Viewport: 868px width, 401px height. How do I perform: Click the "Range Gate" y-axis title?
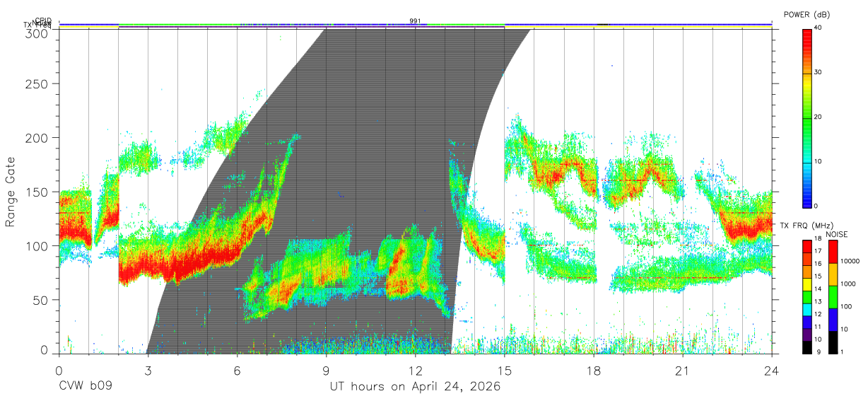[11, 192]
